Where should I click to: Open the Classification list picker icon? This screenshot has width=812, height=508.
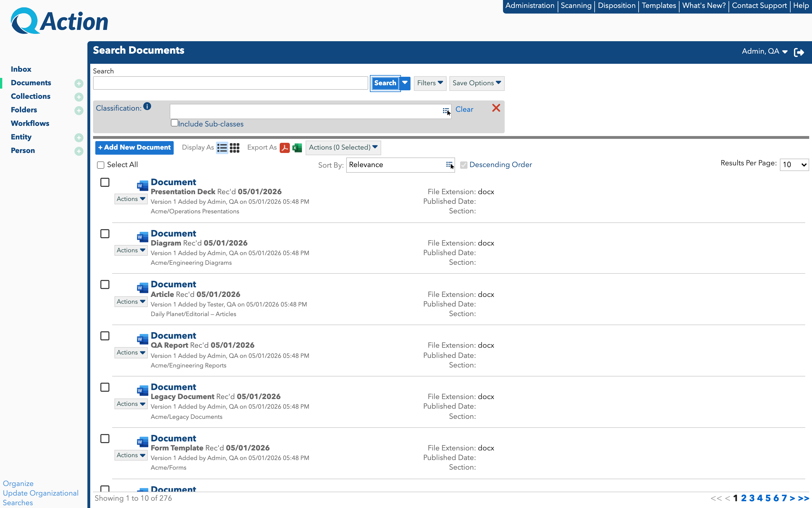(446, 111)
